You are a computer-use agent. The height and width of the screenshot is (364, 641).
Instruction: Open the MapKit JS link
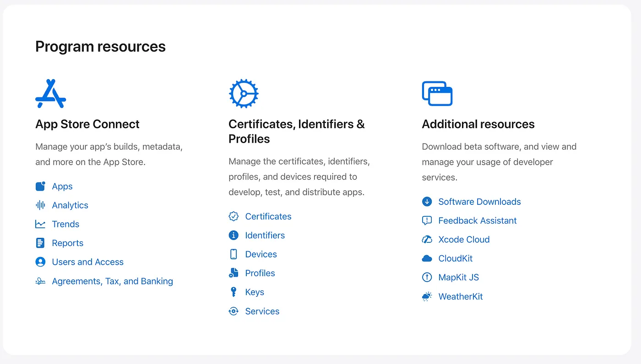[x=459, y=277]
